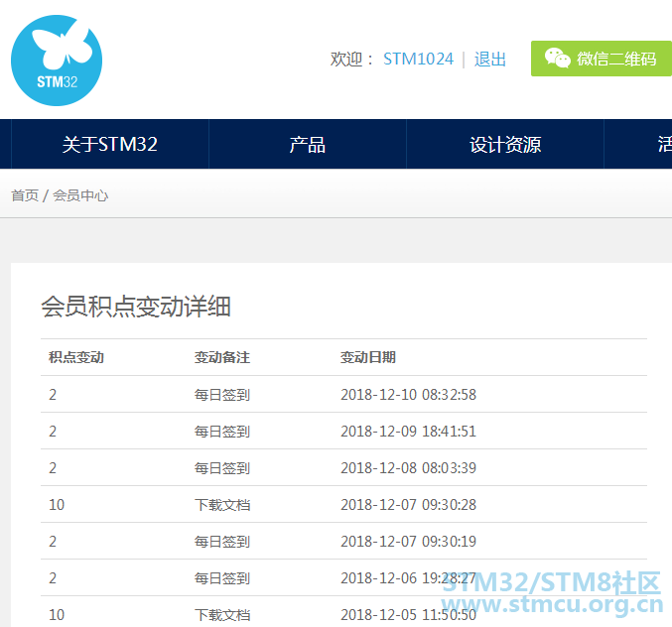Select date 2018-12-09 18:41:51
The height and width of the screenshot is (627, 672).
408,432
